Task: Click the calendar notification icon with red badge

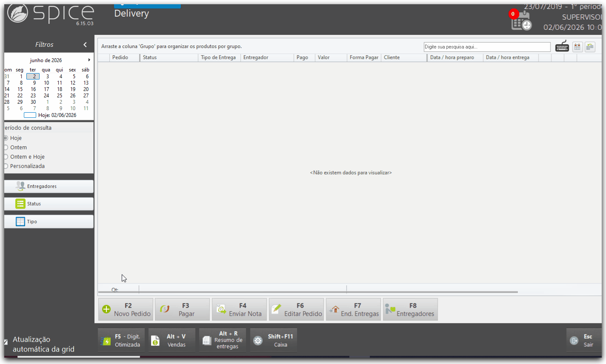Action: (x=521, y=20)
